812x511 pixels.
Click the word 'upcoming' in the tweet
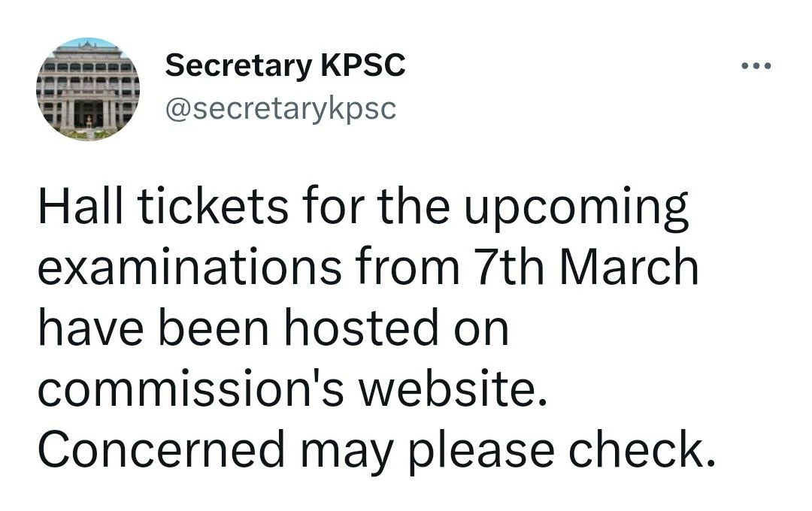tap(575, 207)
